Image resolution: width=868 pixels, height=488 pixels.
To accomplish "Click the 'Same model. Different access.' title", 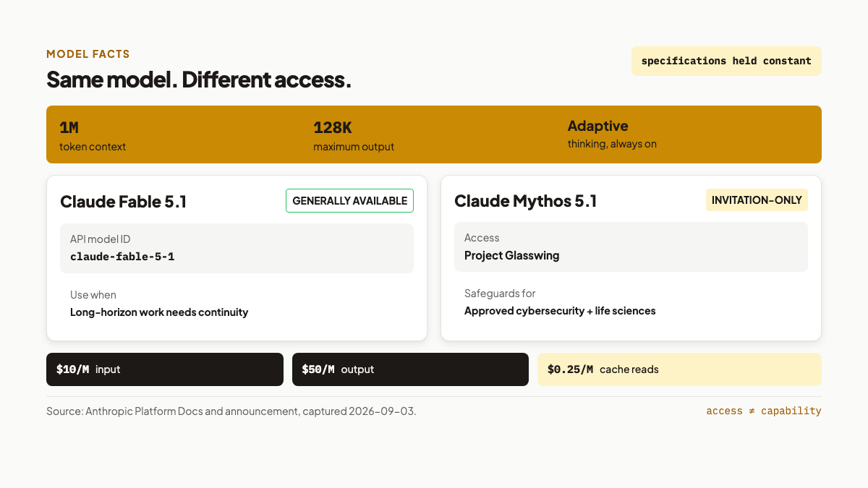I will pyautogui.click(x=199, y=80).
